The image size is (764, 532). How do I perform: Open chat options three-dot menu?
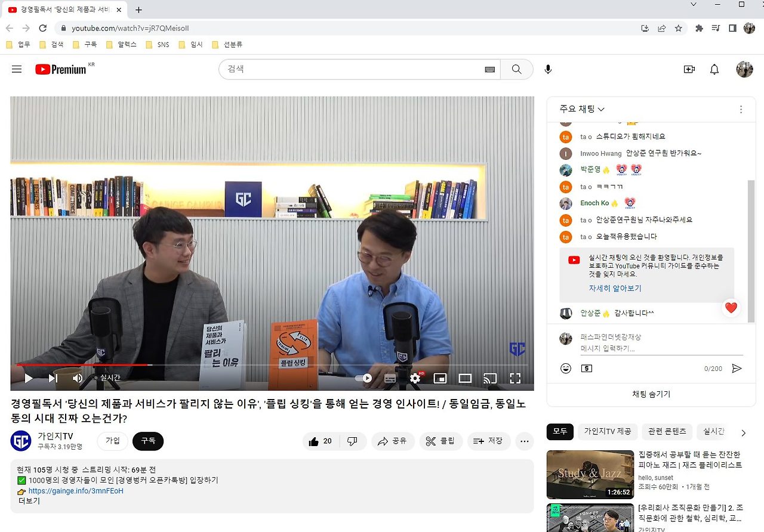741,109
